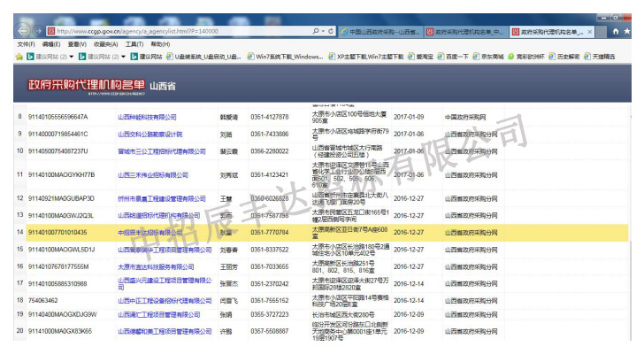Switch to the middle 政府采购代理机构名单 tab
This screenshot has height=362, width=644.
(465, 32)
